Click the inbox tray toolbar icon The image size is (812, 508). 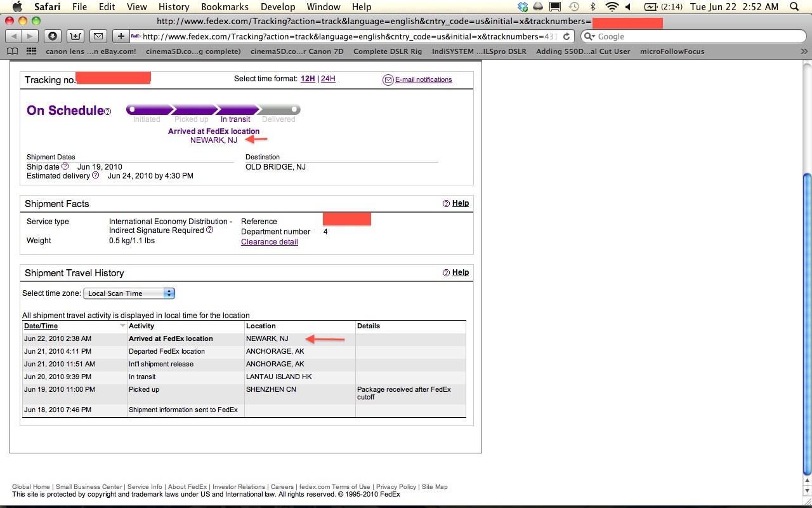pyautogui.click(x=75, y=36)
